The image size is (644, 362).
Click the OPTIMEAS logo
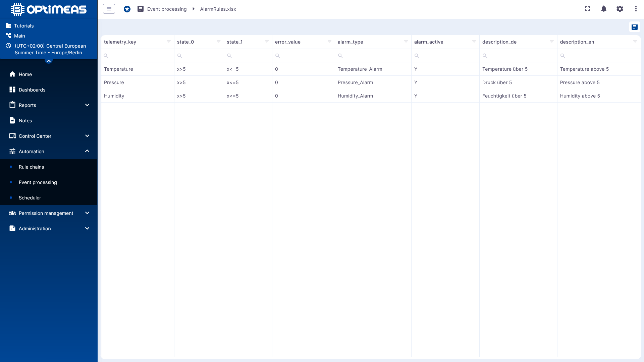point(49,9)
